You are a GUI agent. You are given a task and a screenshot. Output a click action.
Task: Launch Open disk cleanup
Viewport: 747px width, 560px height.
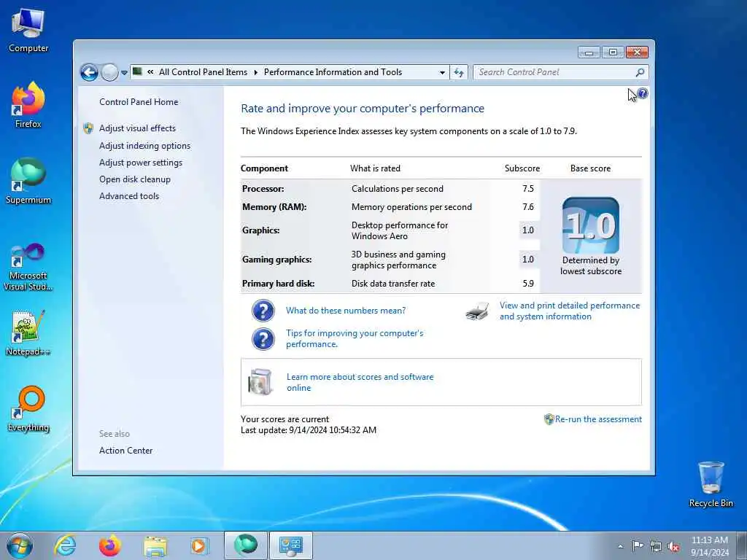pyautogui.click(x=135, y=179)
